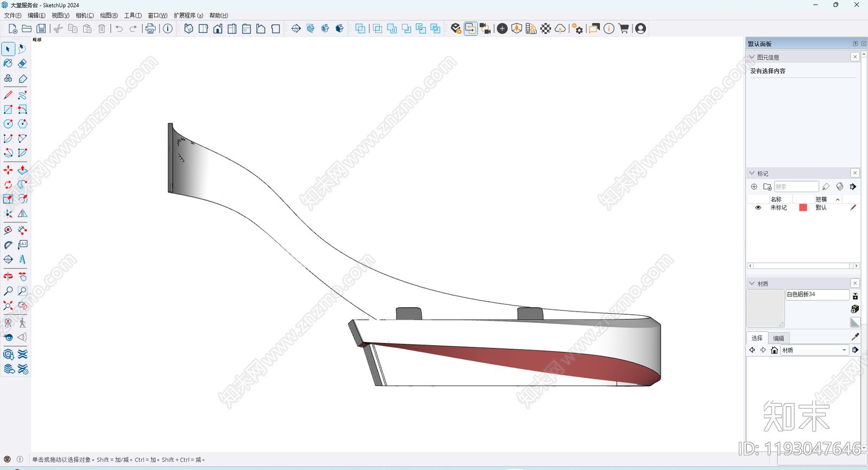Click the add tag plus button
The image size is (868, 470).
click(x=754, y=187)
